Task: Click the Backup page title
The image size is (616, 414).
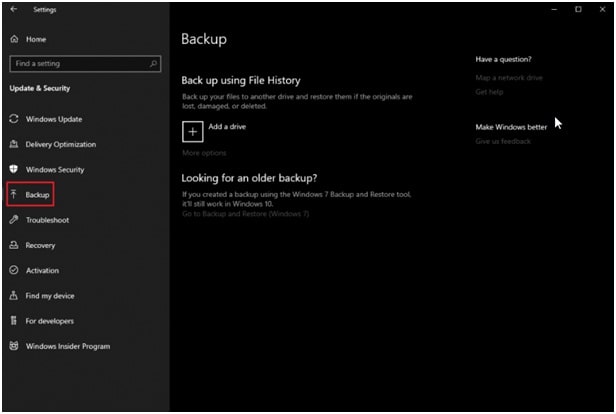Action: tap(204, 39)
